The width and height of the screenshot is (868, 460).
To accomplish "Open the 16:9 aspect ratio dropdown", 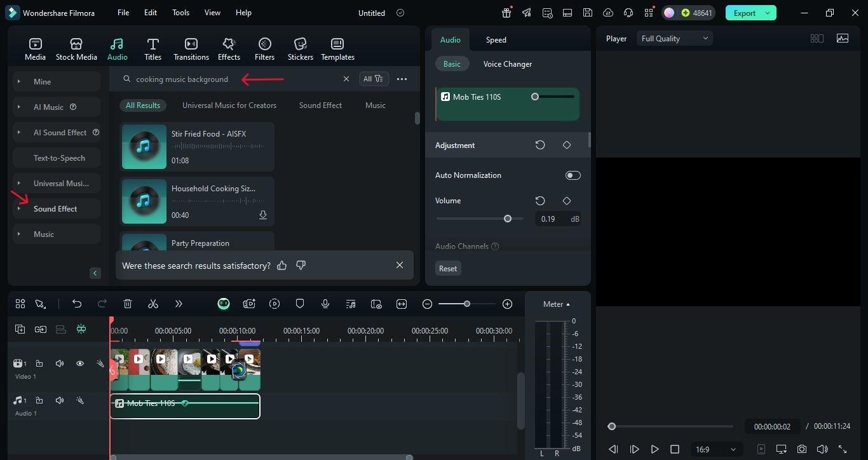I will [715, 449].
